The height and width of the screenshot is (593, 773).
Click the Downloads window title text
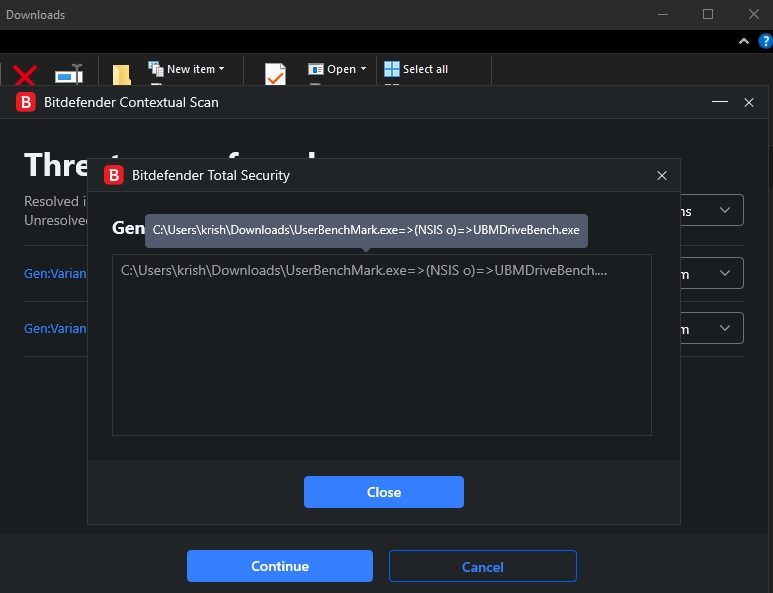click(x=35, y=15)
